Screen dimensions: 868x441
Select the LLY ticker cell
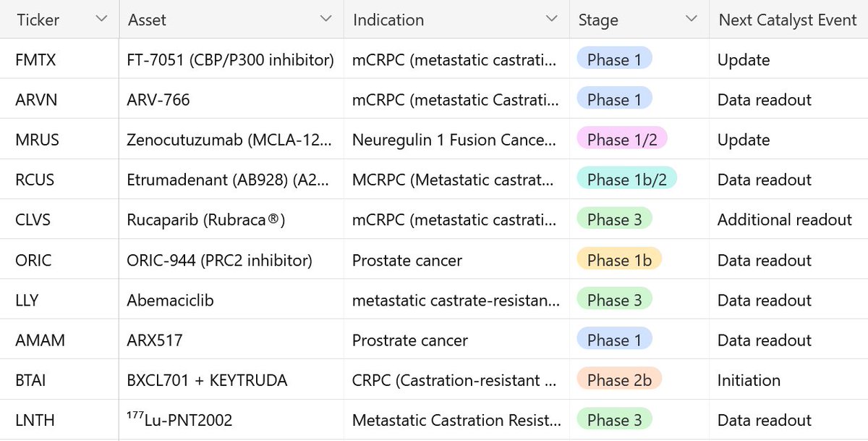pyautogui.click(x=59, y=300)
